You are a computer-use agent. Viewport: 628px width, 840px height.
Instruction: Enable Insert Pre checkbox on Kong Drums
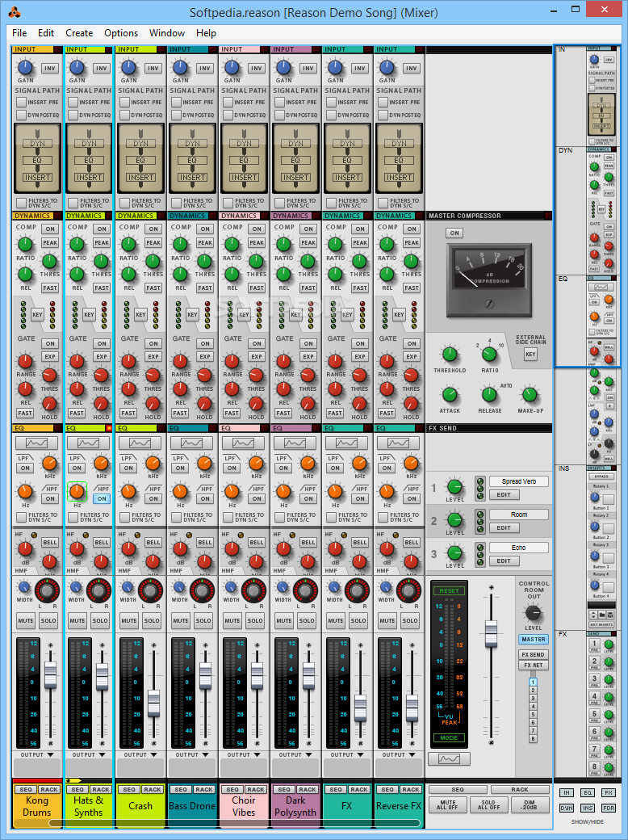22,102
